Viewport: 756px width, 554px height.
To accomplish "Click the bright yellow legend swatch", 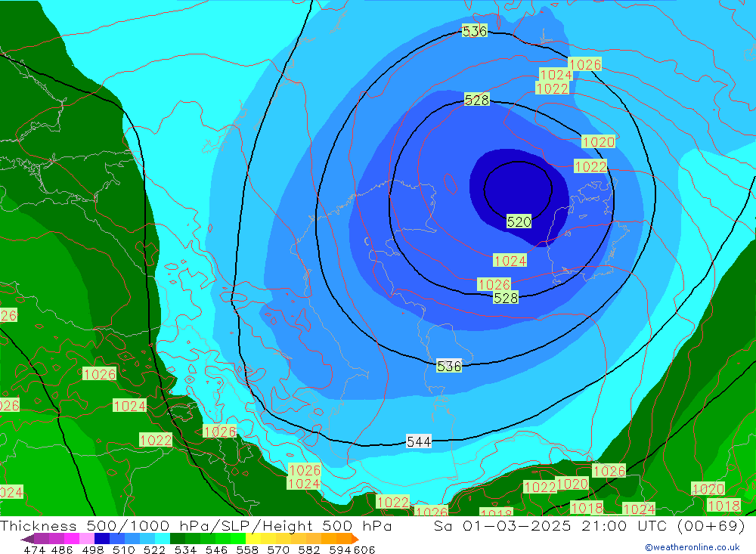I will pyautogui.click(x=253, y=539).
